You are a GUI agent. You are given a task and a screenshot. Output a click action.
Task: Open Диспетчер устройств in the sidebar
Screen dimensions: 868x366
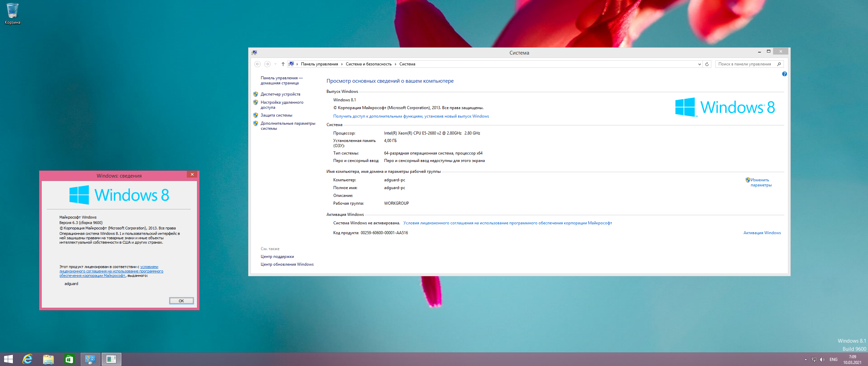[x=280, y=94]
